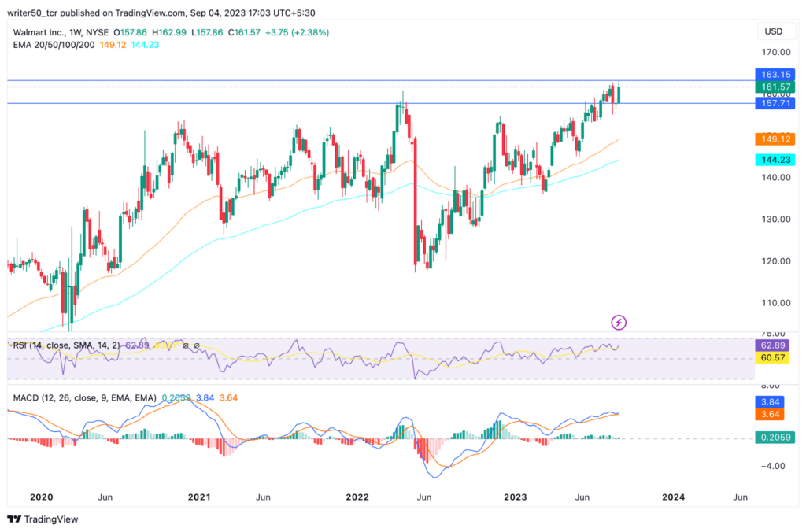Select the RSI (14, close, SMA, 14, 2) legend

point(66,345)
